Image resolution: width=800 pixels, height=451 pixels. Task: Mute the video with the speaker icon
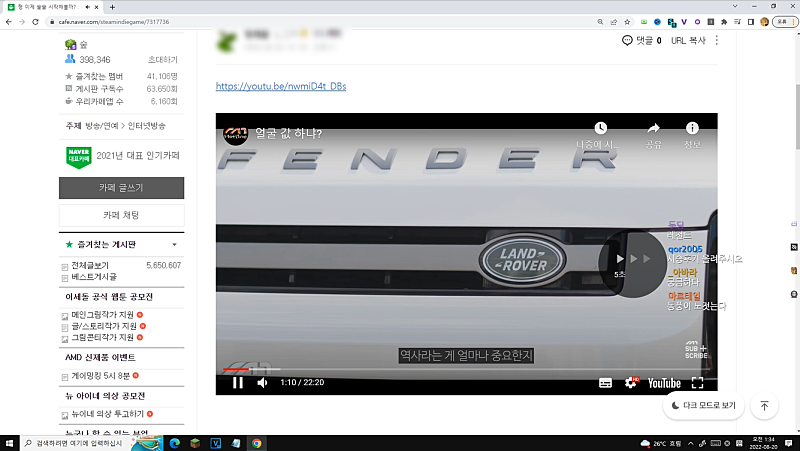point(262,383)
